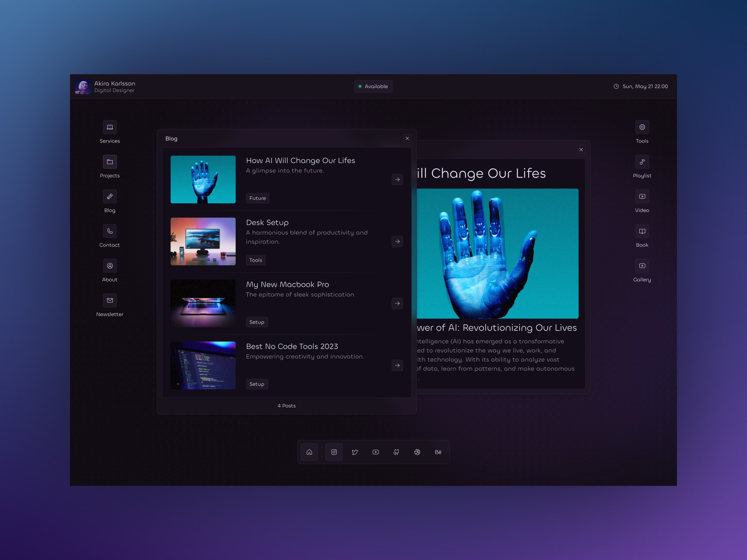Viewport: 747px width, 560px height.
Task: Open the Behance page from social bar
Action: click(438, 452)
